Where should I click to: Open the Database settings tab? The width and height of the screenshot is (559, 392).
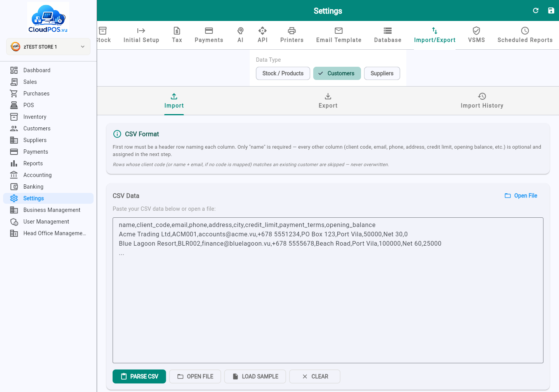click(x=388, y=35)
